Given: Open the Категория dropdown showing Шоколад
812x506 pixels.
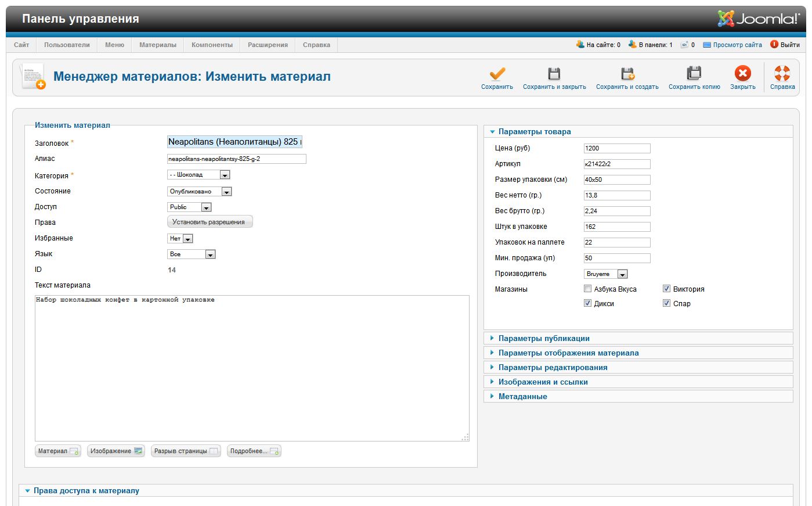Looking at the screenshot, I should (199, 175).
